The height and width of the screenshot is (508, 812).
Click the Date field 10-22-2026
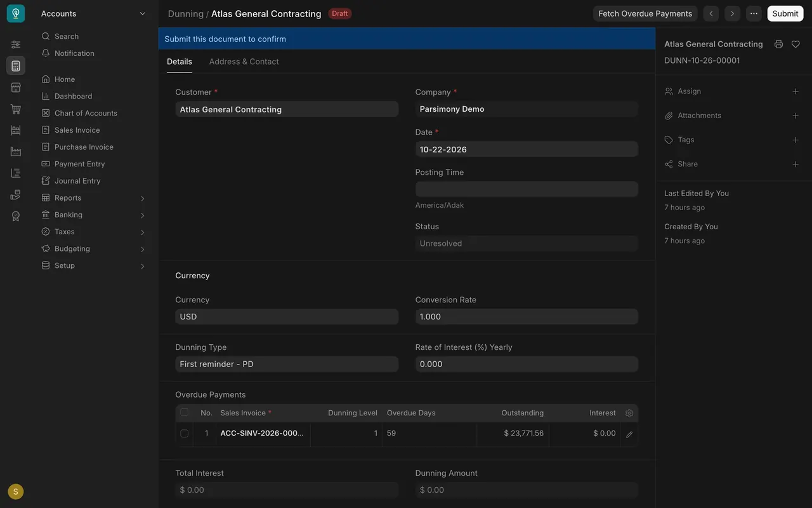[527, 149]
